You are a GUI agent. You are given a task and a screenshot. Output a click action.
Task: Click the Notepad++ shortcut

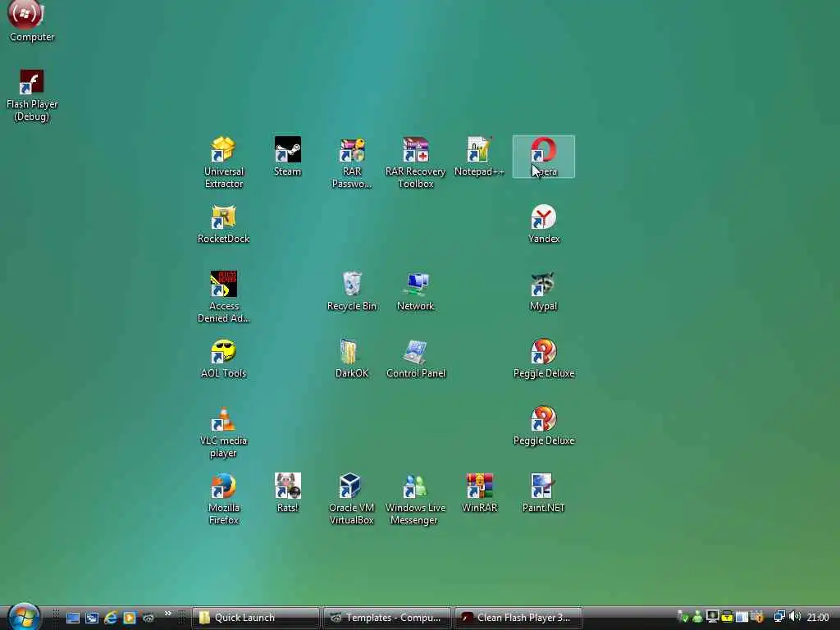click(479, 157)
